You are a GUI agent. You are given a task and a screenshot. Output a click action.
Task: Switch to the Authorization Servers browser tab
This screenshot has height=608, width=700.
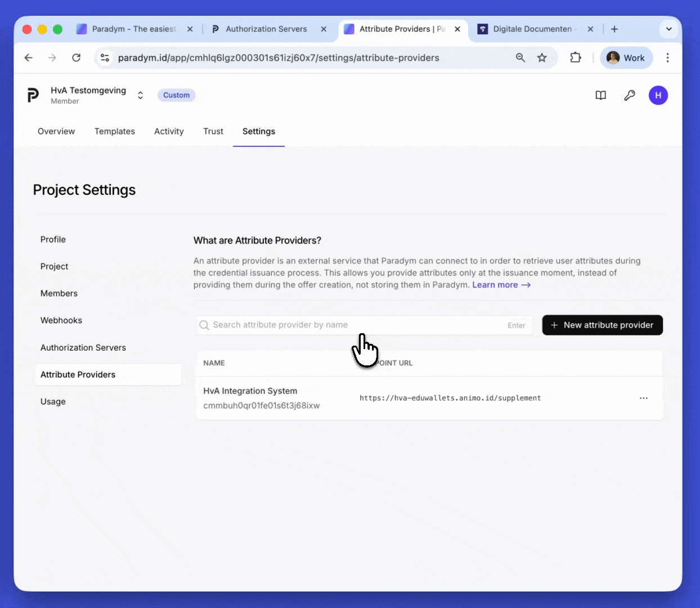tap(266, 29)
